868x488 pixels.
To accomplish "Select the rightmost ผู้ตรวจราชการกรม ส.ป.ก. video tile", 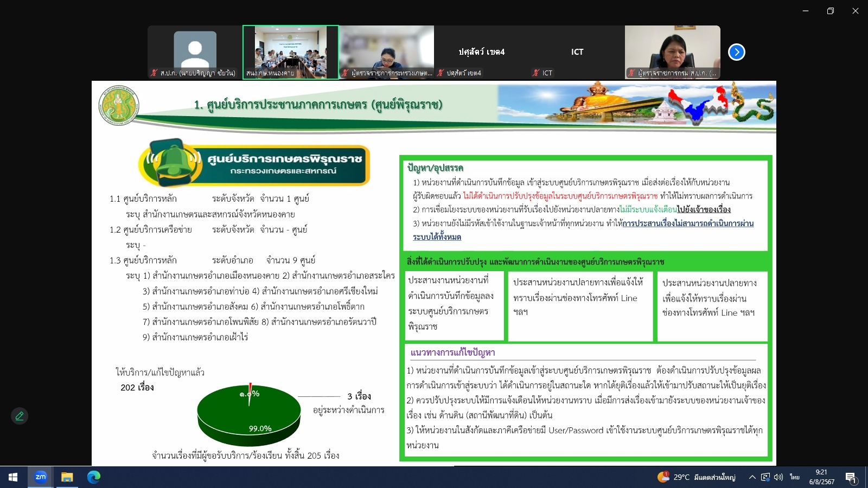I will (x=673, y=52).
